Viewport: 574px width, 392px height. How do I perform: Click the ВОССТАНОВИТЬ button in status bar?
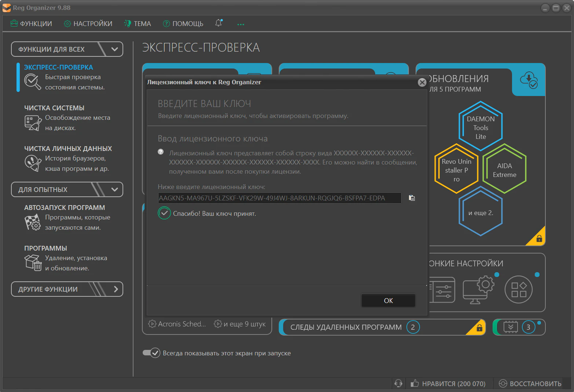pyautogui.click(x=530, y=384)
